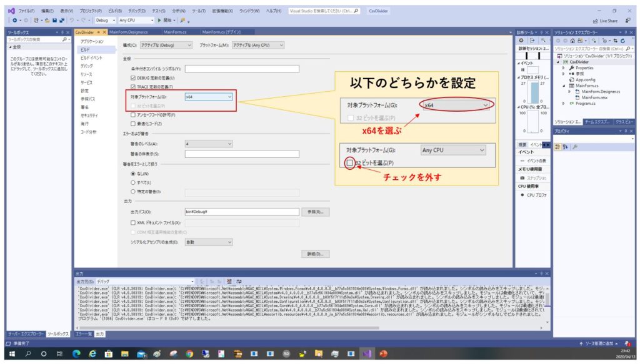Screen dimensions: 640x364
Task: Open the Platform target x64 dropdown
Action: pyautogui.click(x=209, y=97)
